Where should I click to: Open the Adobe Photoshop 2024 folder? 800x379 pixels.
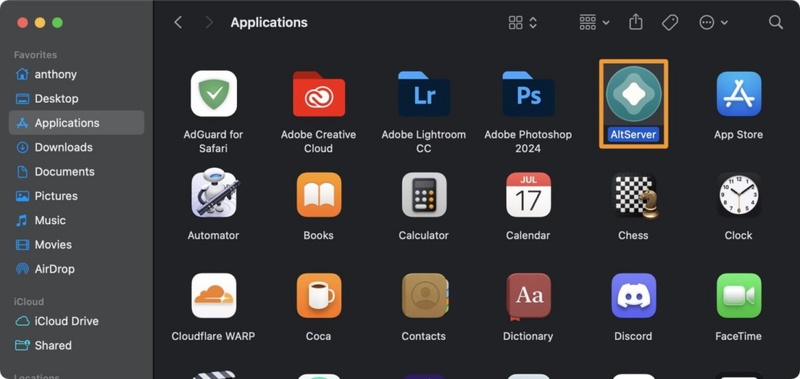point(528,94)
